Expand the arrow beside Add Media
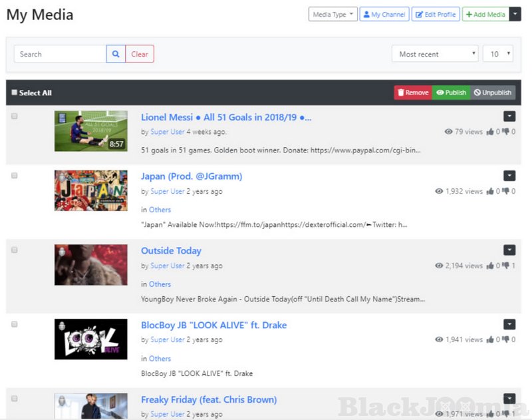The width and height of the screenshot is (532, 420). (x=515, y=14)
